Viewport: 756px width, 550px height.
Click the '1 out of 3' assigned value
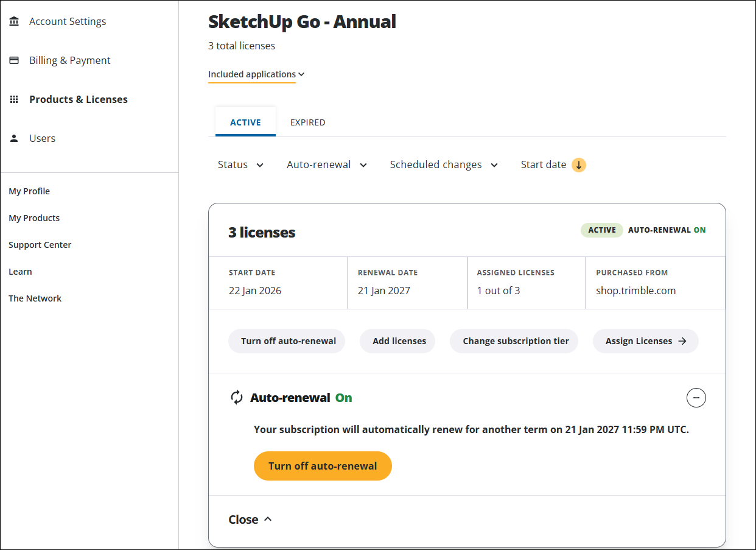click(x=499, y=291)
